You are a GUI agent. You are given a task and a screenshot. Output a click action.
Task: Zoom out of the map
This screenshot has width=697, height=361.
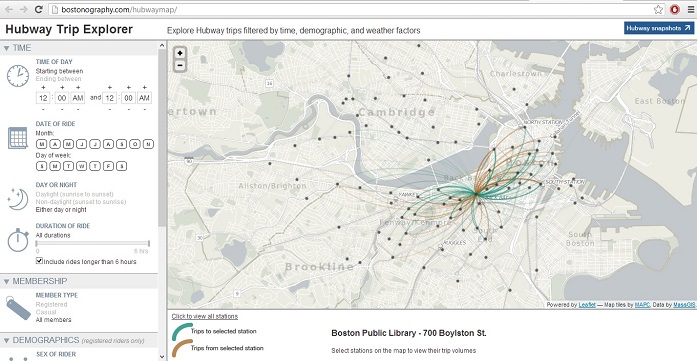click(x=180, y=65)
